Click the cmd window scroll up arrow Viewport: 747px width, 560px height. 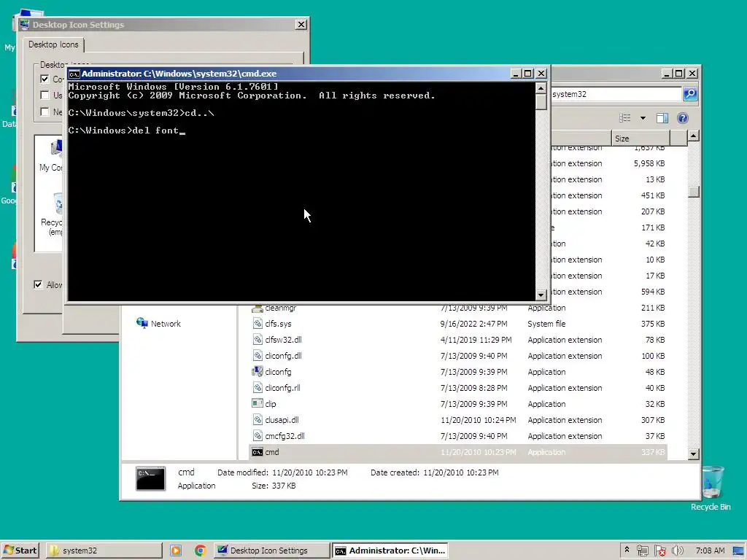[x=541, y=88]
